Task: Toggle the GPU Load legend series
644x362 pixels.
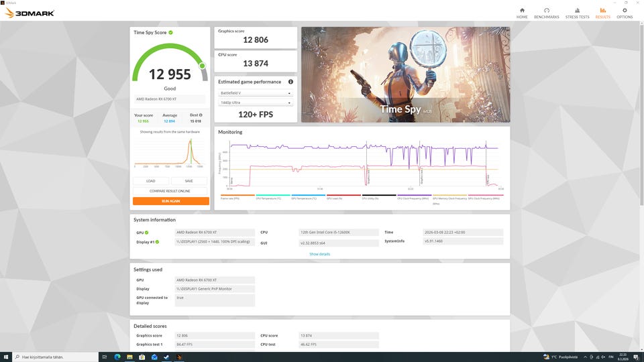Action: click(343, 197)
